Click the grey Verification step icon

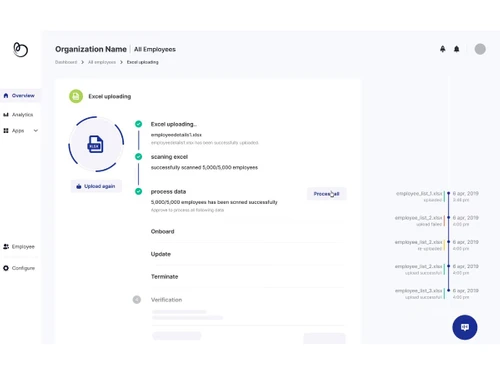pos(137,300)
